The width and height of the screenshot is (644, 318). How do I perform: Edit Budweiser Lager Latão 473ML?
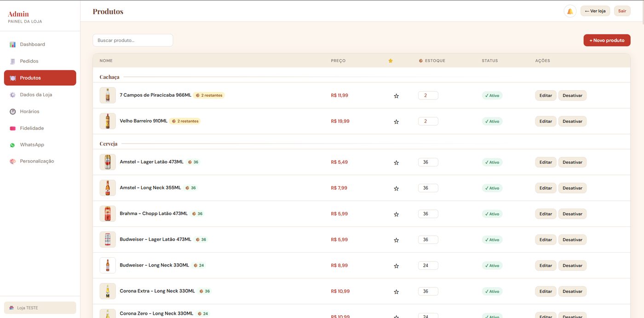546,240
